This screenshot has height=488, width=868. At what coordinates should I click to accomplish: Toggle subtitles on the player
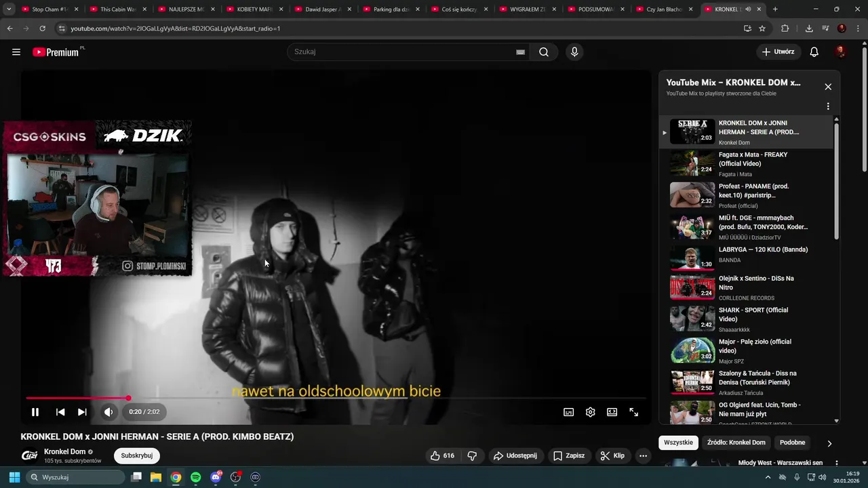[569, 412]
